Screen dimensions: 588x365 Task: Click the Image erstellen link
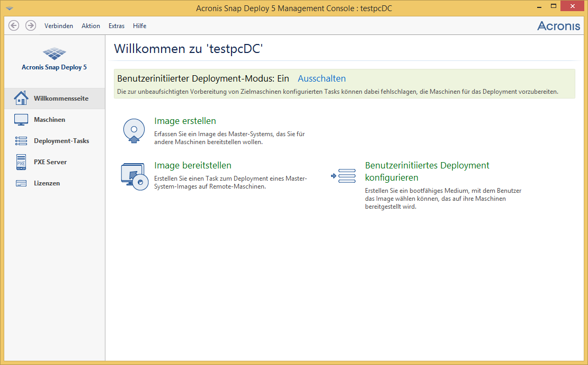[185, 121]
